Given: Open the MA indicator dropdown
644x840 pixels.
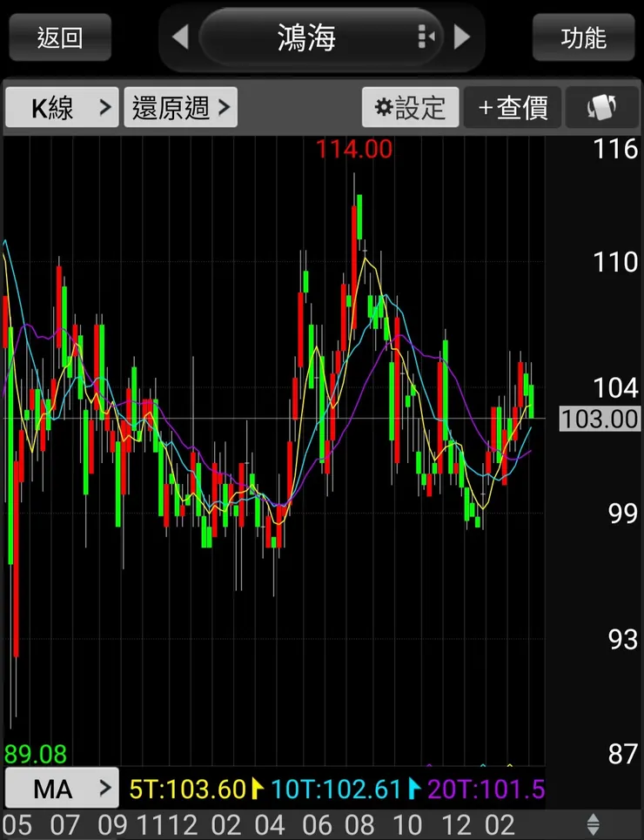Looking at the screenshot, I should tap(62, 788).
